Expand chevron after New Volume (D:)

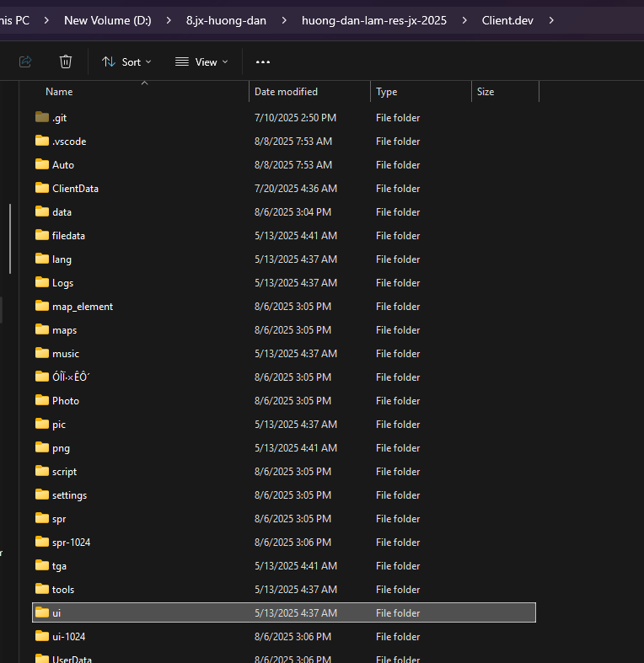coord(169,19)
